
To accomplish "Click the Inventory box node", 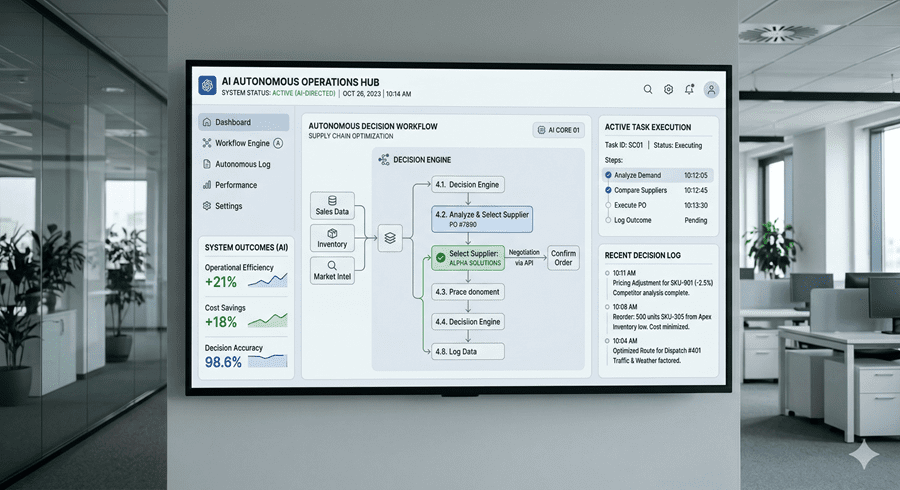I will (332, 238).
